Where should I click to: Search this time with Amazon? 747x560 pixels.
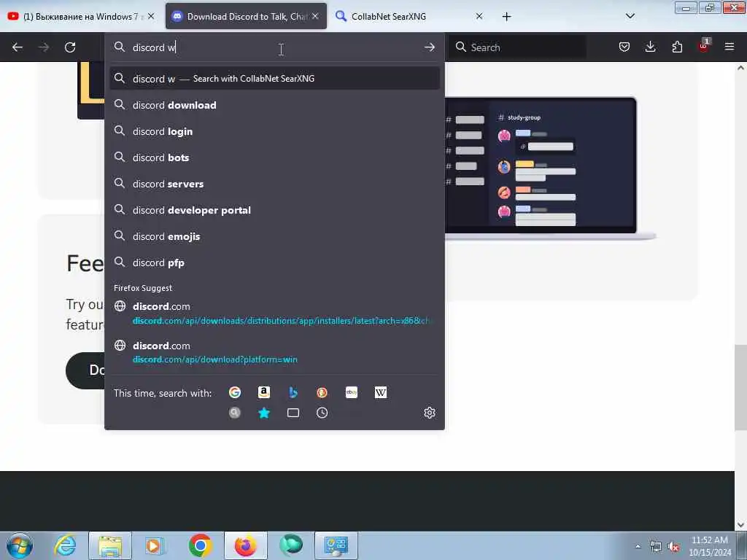pos(264,392)
